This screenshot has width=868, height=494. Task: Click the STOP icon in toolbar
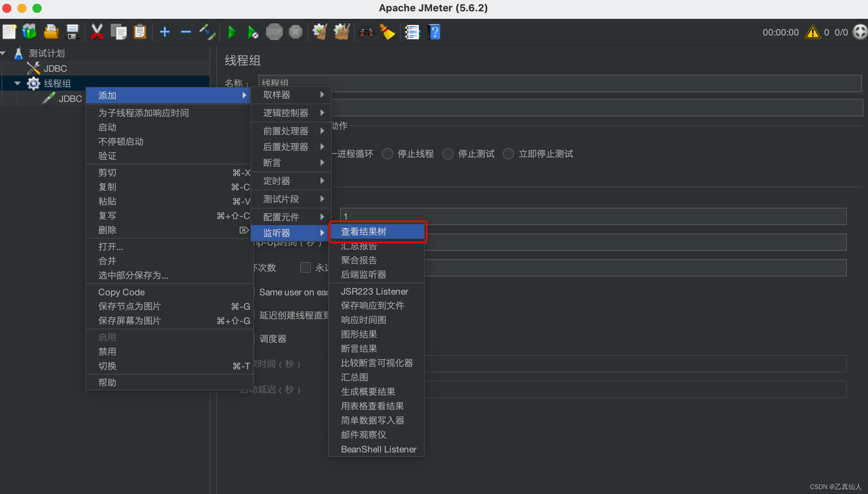[274, 32]
